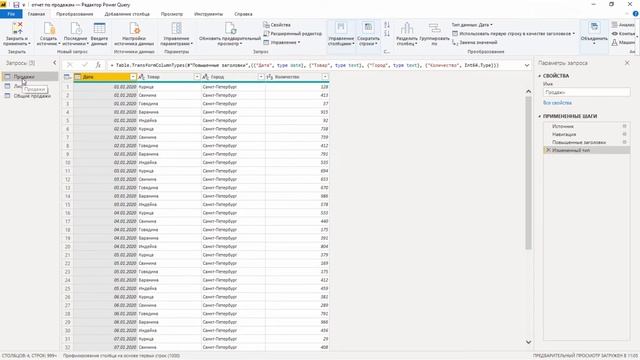Sort ascending using the upper sort icon
640x360 pixels.
[387, 25]
